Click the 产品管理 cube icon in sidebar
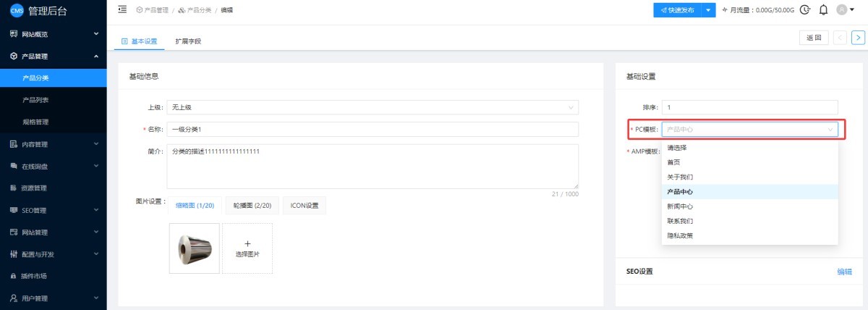The height and width of the screenshot is (310, 868). tap(14, 56)
